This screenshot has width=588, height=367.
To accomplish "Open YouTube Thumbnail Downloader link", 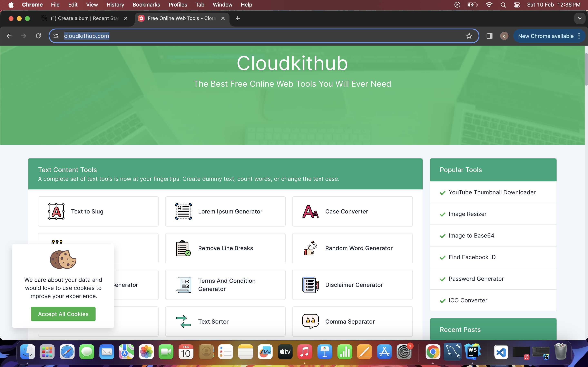I will tap(492, 192).
